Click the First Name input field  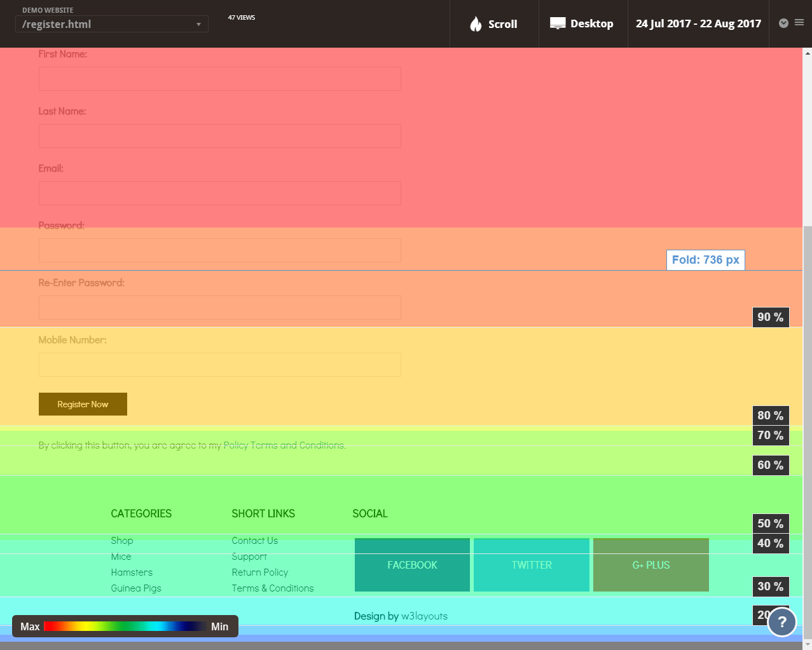(220, 79)
